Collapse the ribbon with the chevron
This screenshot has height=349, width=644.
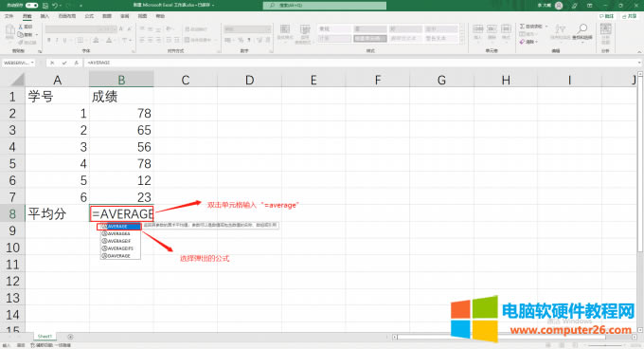tap(639, 52)
